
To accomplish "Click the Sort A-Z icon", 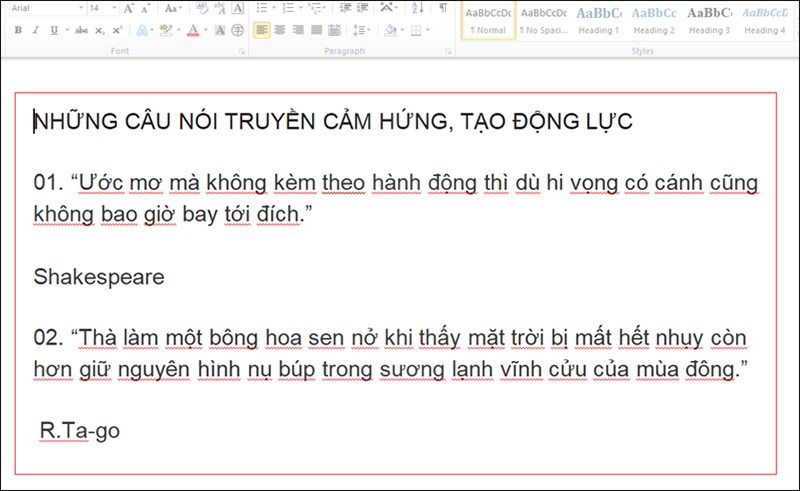I will (418, 8).
